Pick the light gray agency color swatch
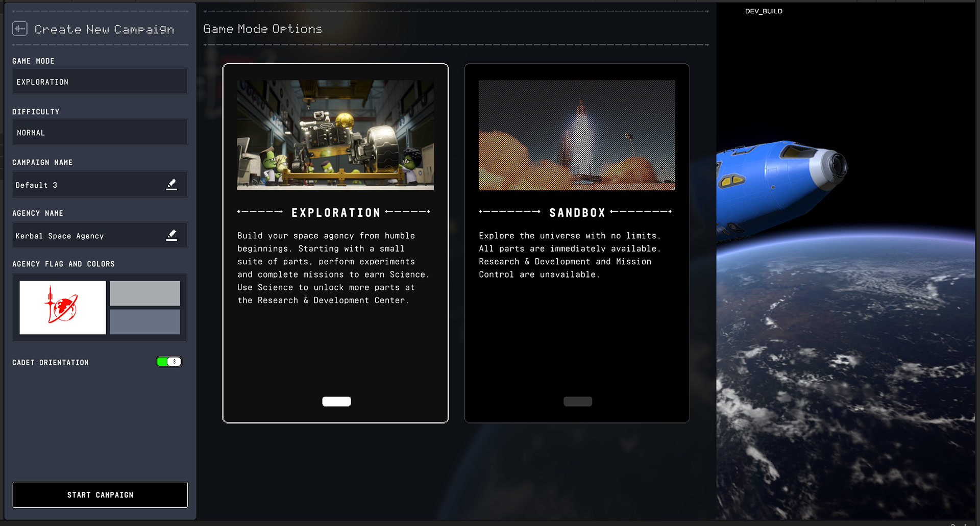980x526 pixels. (x=145, y=293)
